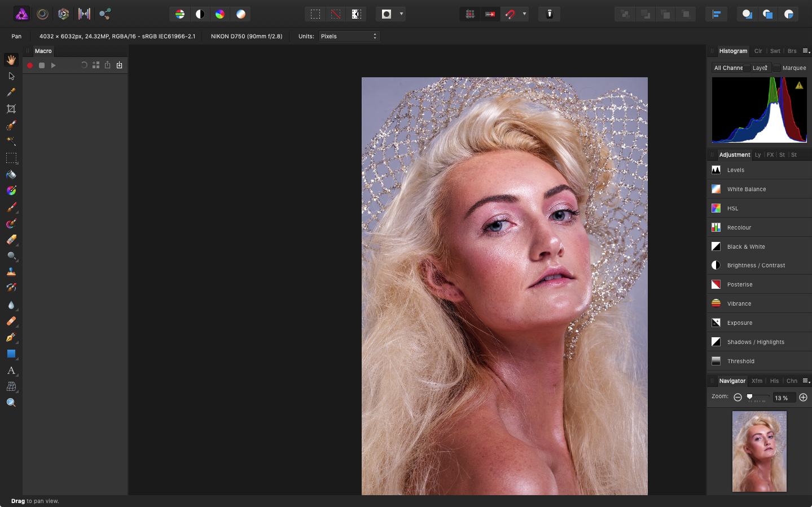
Task: Open the Assistant options icon
Action: pos(550,14)
